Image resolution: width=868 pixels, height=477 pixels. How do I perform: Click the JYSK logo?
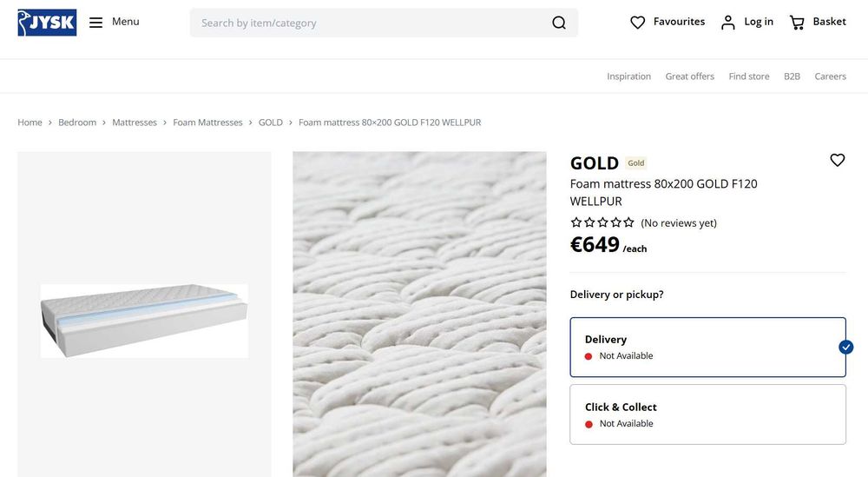[x=47, y=23]
